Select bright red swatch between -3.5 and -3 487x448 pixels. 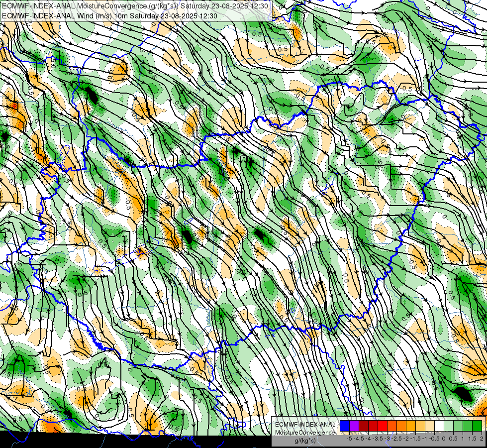[x=383, y=426]
